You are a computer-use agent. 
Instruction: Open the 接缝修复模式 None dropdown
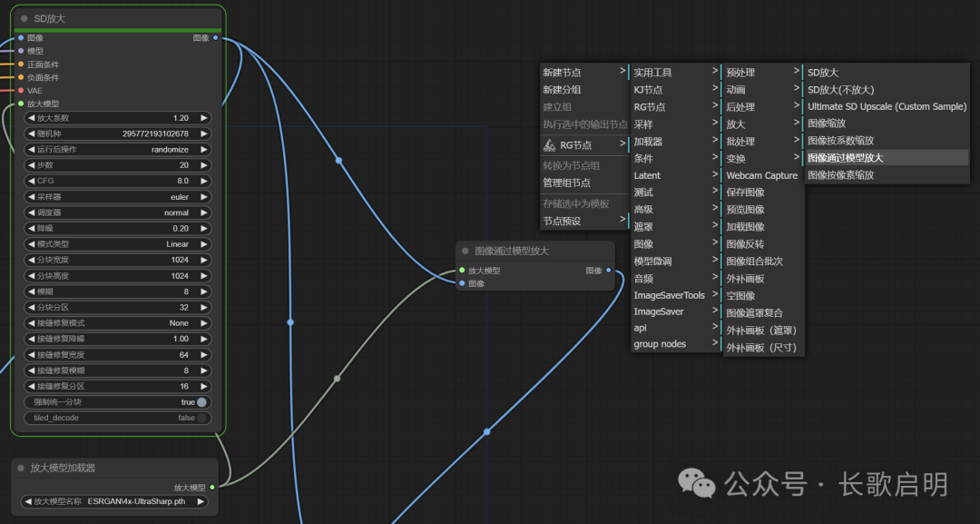point(117,323)
